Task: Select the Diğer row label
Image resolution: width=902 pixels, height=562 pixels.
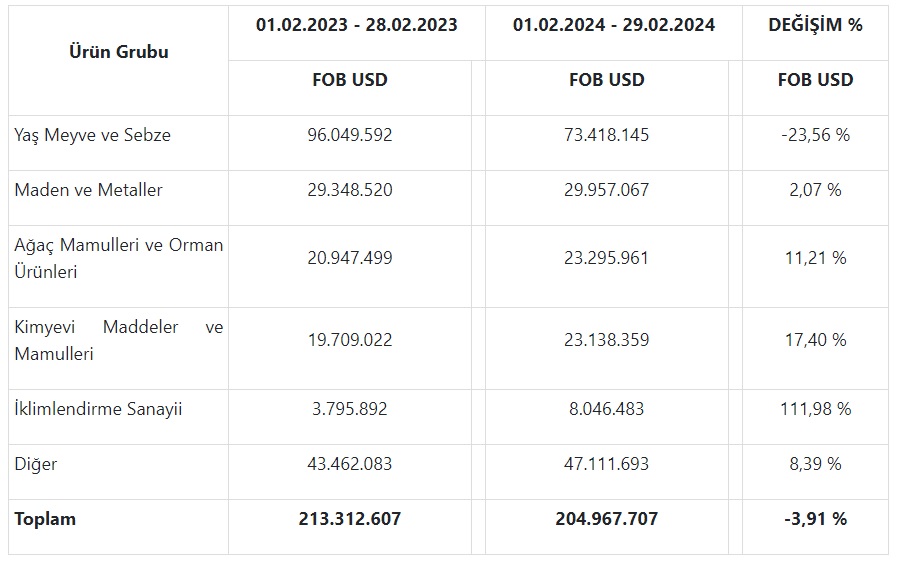Action: [x=36, y=464]
